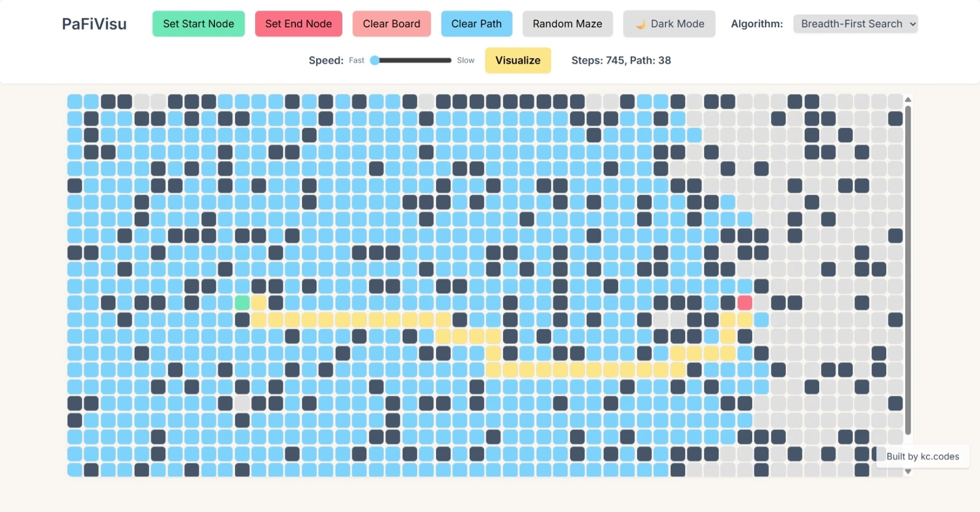Open the Algorithm dropdown
The width and height of the screenshot is (980, 512).
pyautogui.click(x=855, y=24)
